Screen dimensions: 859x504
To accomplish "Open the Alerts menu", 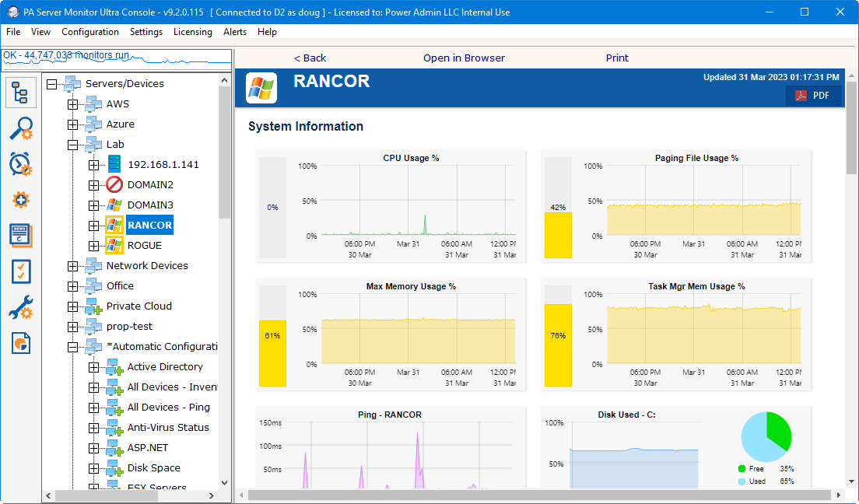I will [x=235, y=32].
